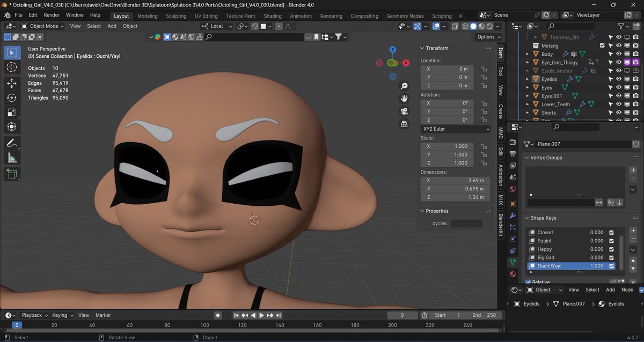Mute the Closed shape key checkbox
This screenshot has height=342, width=644.
point(611,233)
